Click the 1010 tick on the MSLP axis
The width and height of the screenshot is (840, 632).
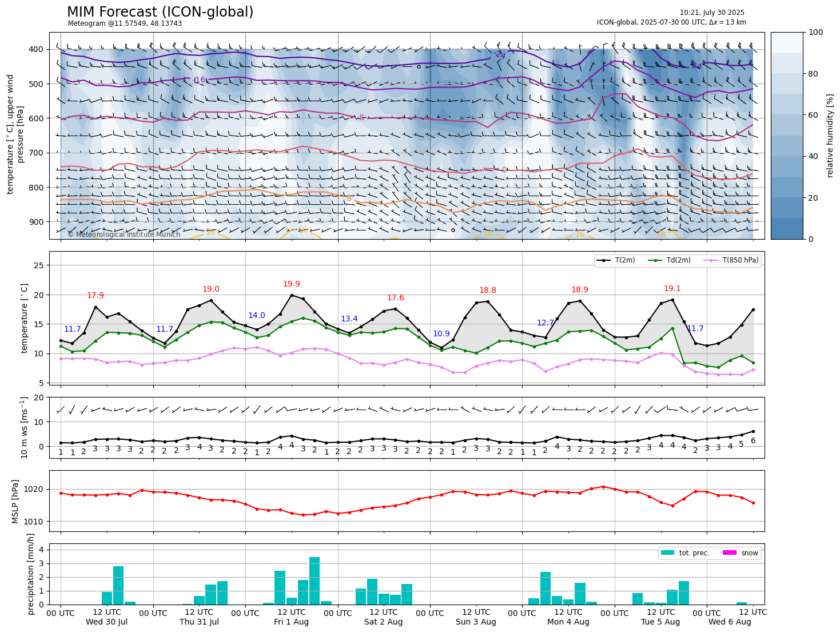[x=35, y=521]
